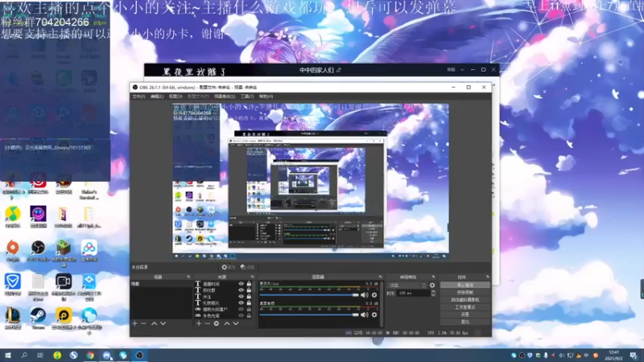Move source down in the sources list

(236, 323)
